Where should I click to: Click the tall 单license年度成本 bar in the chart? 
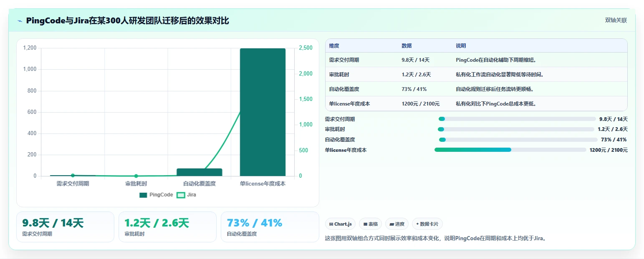tap(263, 112)
